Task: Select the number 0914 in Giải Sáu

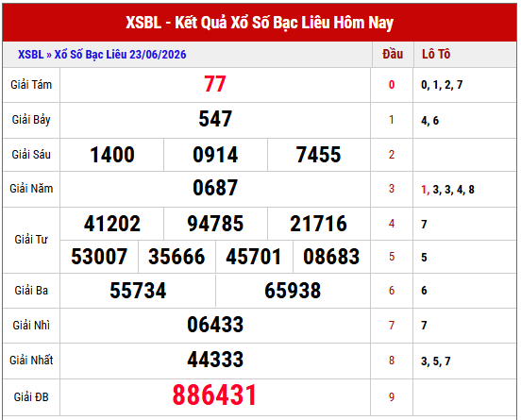Action: tap(215, 155)
